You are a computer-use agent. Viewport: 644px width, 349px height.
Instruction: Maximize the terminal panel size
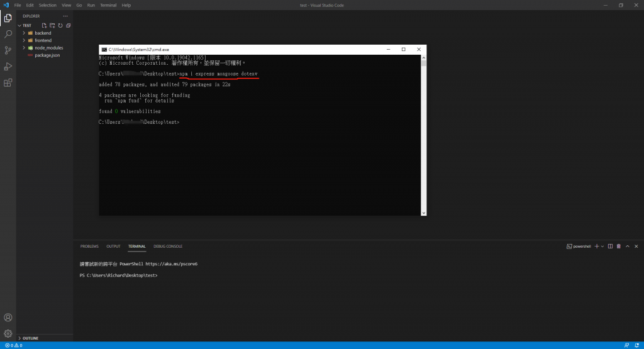[x=628, y=247]
